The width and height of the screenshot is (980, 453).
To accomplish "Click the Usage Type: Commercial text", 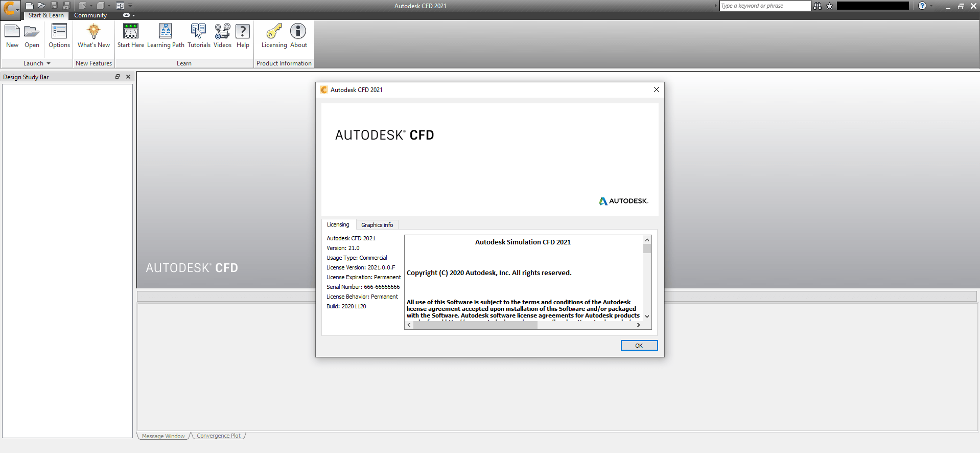I will coord(357,258).
